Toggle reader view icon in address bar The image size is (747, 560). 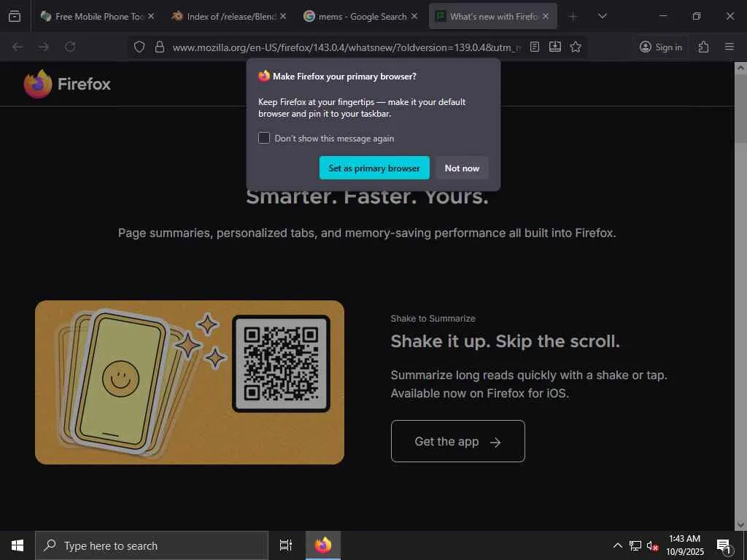(535, 47)
